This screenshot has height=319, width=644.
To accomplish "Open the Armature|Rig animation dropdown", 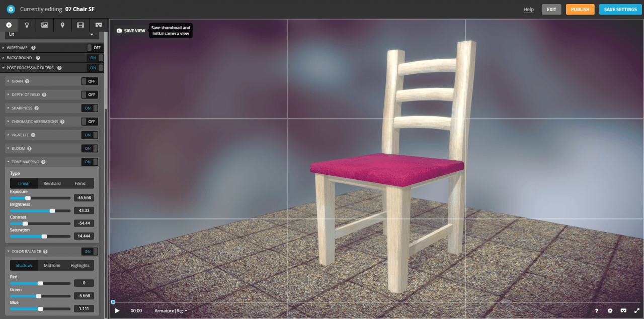I will click(x=171, y=310).
